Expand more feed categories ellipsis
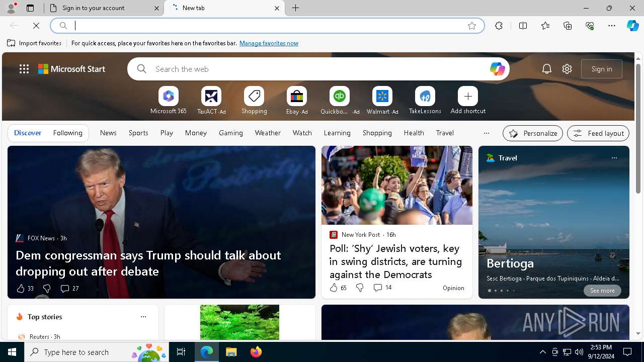 (x=486, y=133)
